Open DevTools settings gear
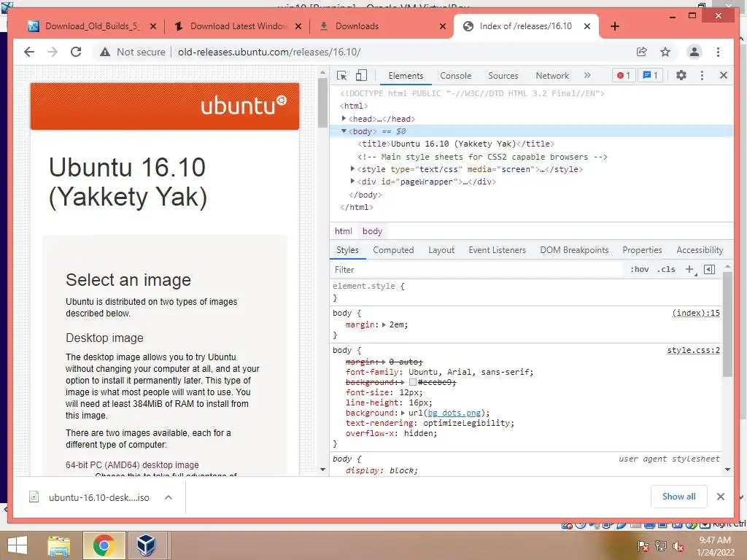 point(681,75)
